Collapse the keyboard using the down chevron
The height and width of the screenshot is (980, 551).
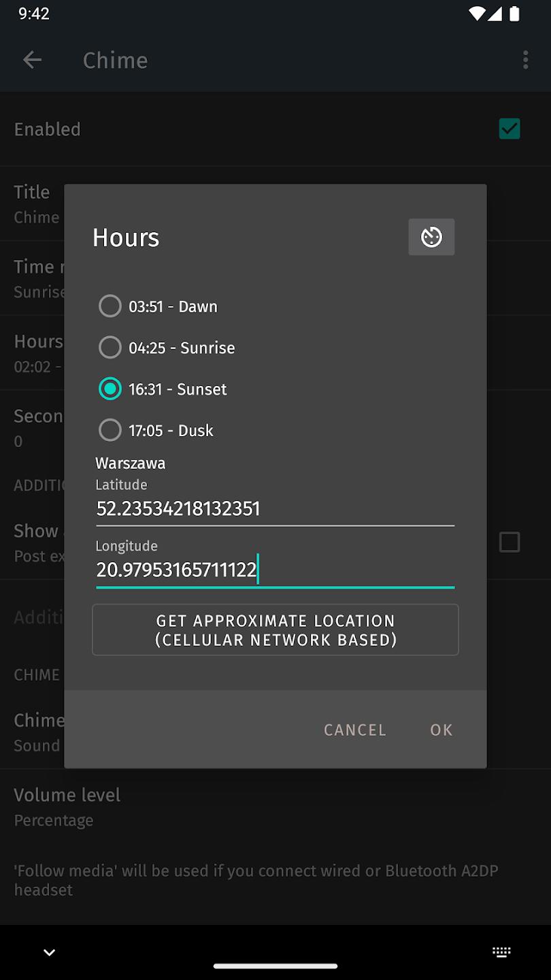tap(48, 952)
